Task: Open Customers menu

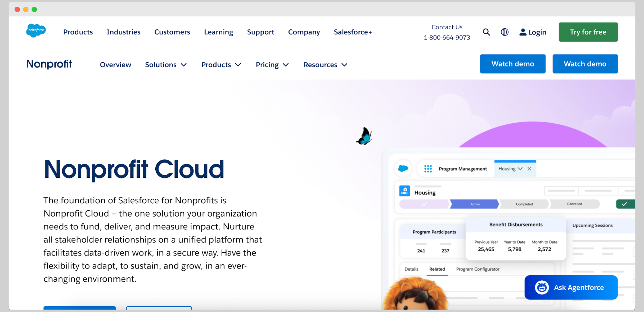Action: click(x=172, y=32)
